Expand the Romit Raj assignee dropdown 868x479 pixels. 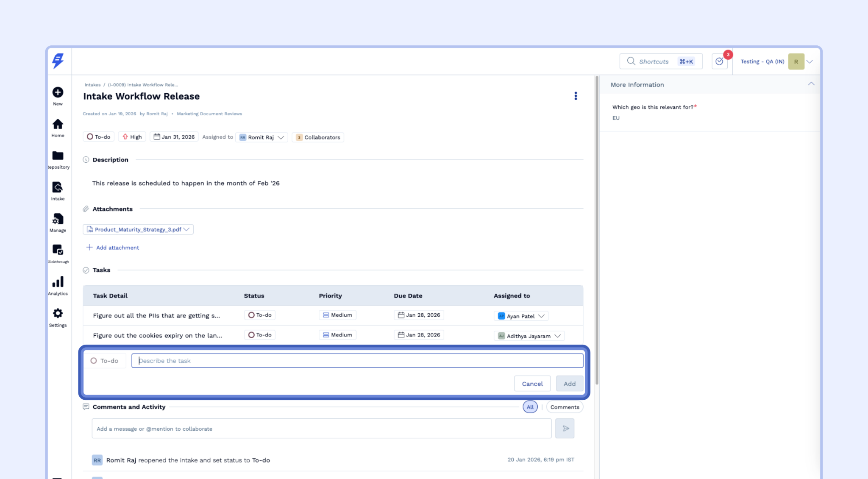[x=280, y=137]
